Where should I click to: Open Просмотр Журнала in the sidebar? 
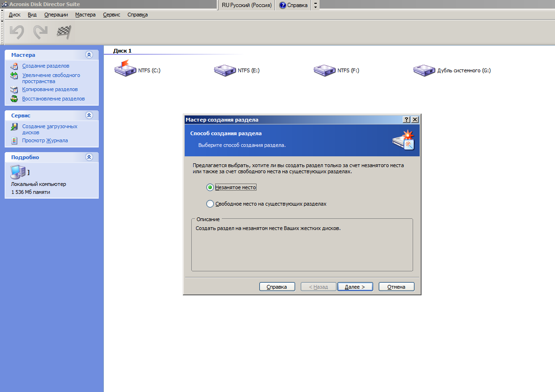click(45, 140)
